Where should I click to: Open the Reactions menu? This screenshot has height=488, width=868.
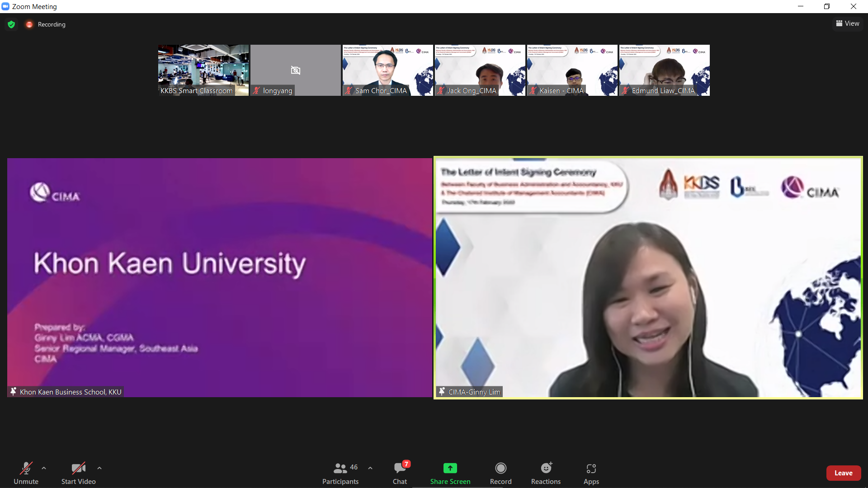pos(546,473)
